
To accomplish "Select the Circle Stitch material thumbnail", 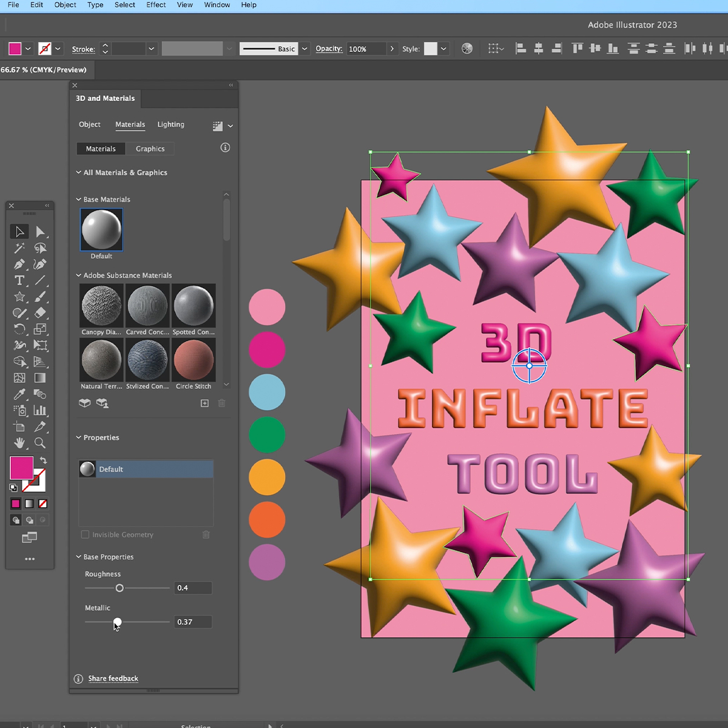I will [194, 360].
